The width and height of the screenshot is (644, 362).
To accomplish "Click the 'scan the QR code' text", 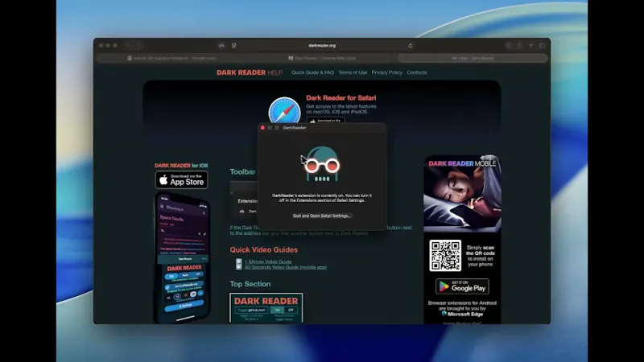I will point(481,251).
